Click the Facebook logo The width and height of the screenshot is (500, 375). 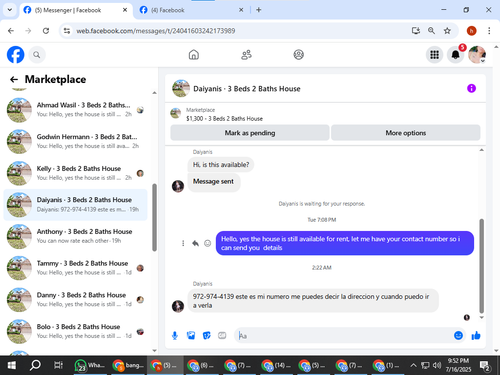pyautogui.click(x=15, y=55)
